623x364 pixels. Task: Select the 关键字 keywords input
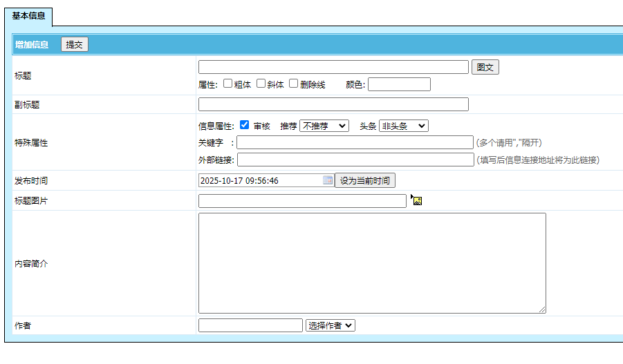point(355,142)
